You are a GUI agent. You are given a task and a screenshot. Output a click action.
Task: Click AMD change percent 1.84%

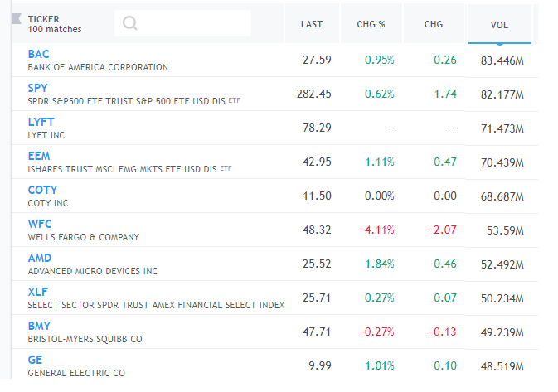click(x=380, y=264)
